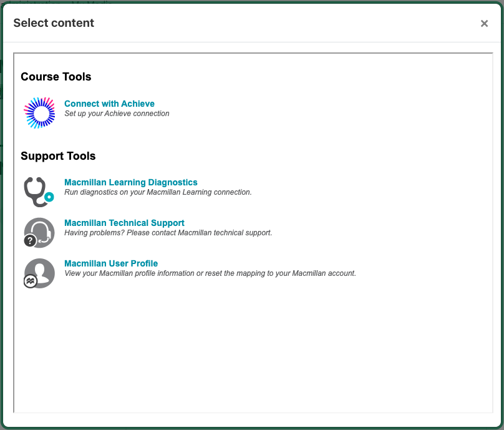Screen dimensions: 504x430
Task: Click the 'Having problems?' support description
Action: [x=168, y=233]
